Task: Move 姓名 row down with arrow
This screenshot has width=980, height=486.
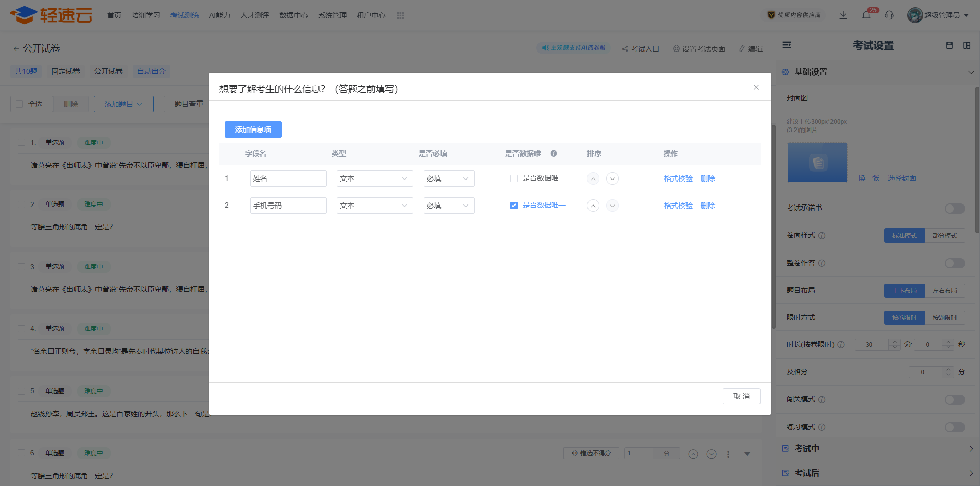Action: tap(612, 178)
